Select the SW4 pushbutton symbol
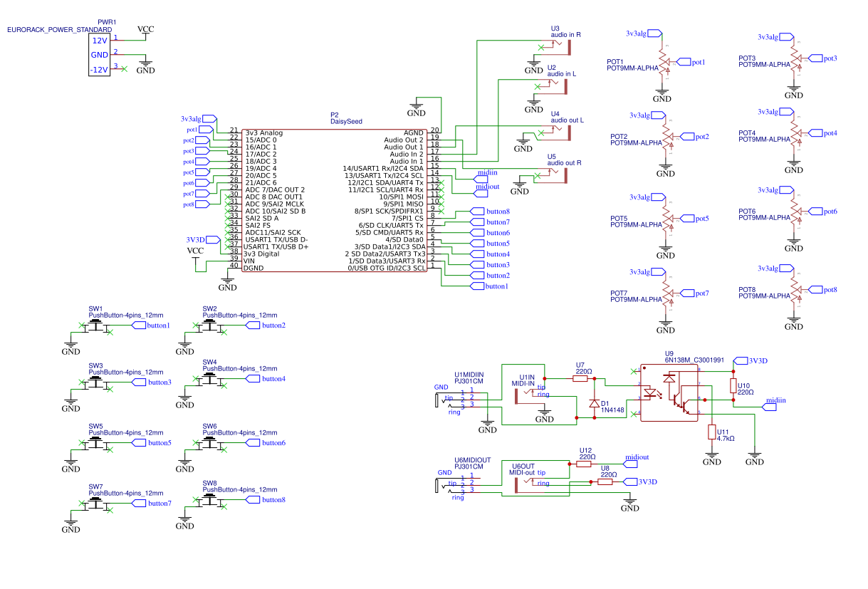Screen dimensions: 868x589 [x=210, y=380]
